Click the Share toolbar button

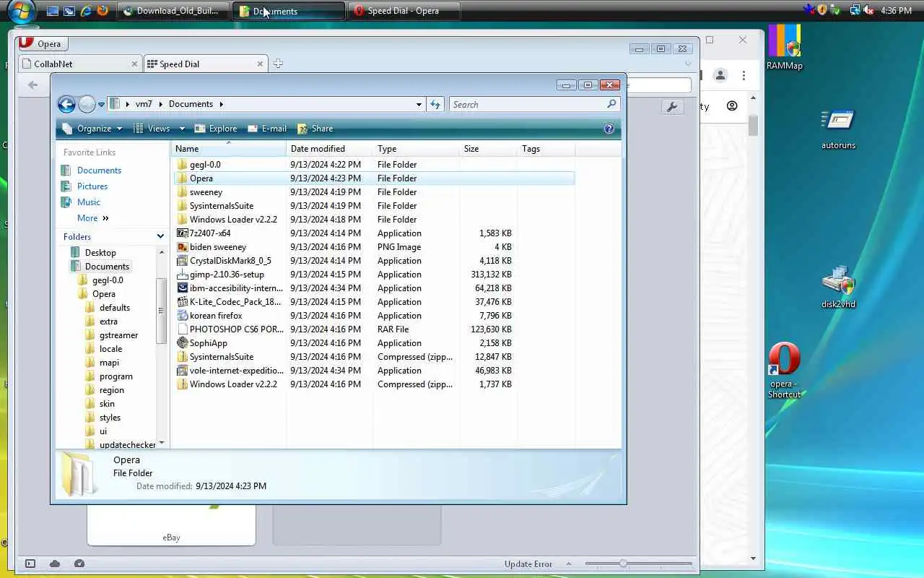(315, 129)
